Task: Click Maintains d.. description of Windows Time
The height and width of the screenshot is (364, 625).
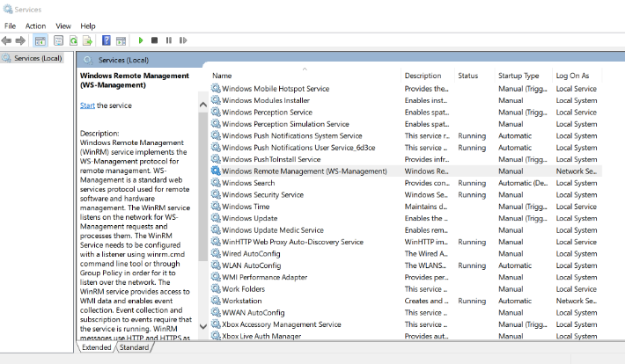Action: [426, 207]
